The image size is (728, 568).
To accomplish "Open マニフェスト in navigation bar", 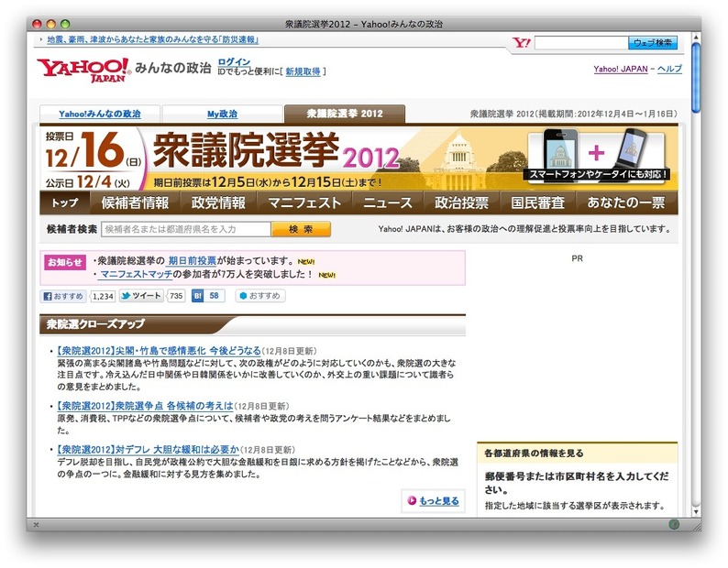I will (304, 202).
